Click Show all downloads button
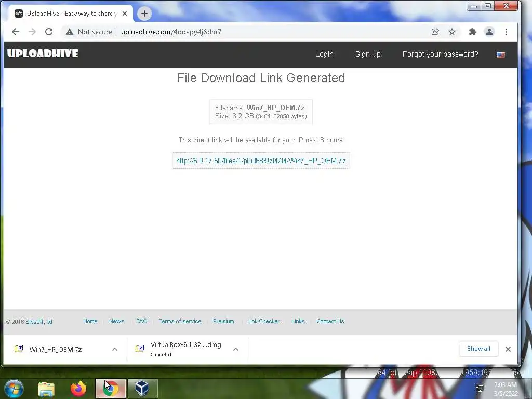532x399 pixels. (478, 349)
